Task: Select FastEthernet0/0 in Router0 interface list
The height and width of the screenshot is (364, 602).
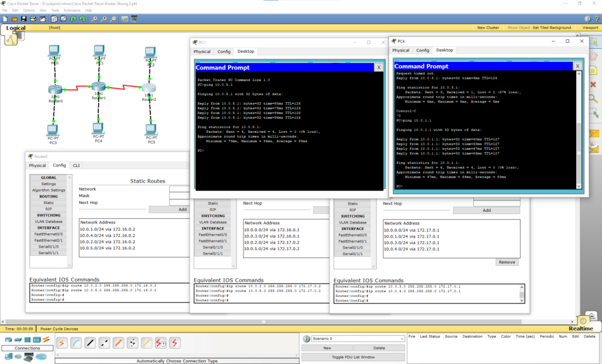Action: (x=49, y=234)
